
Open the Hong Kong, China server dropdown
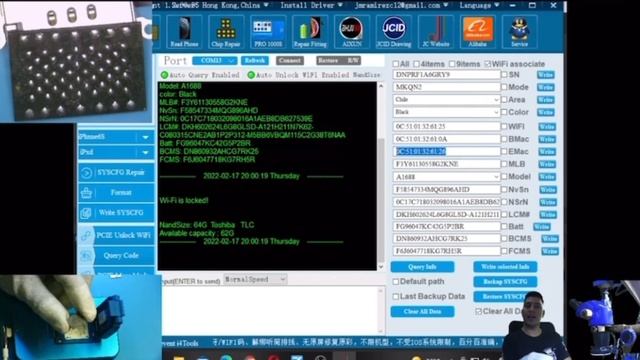pos(235,5)
